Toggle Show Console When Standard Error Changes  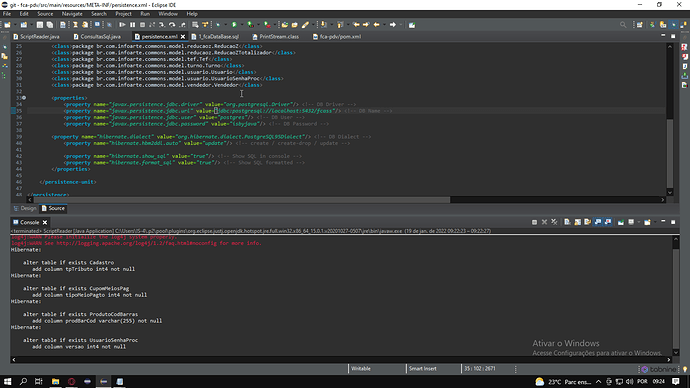[x=608, y=222]
